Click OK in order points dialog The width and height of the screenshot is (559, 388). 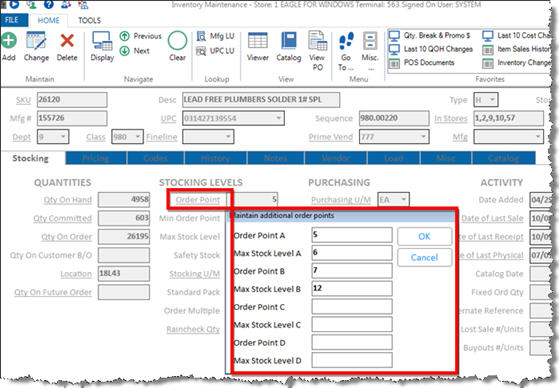pos(424,236)
